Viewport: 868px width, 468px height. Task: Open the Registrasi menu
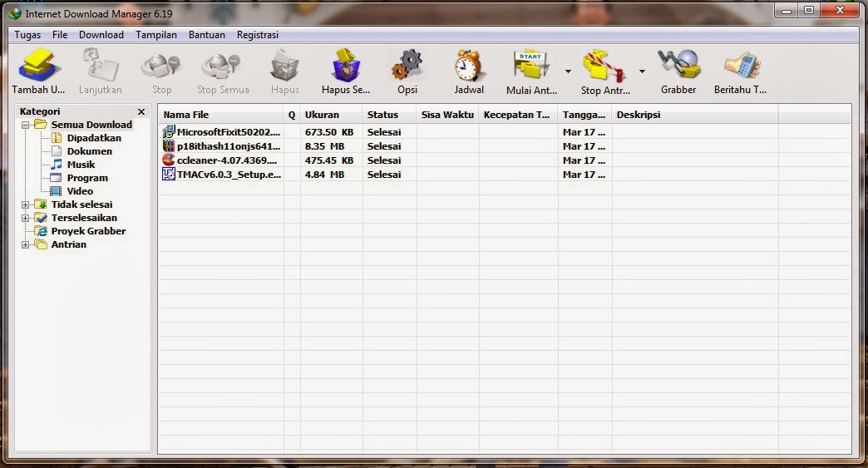[258, 35]
